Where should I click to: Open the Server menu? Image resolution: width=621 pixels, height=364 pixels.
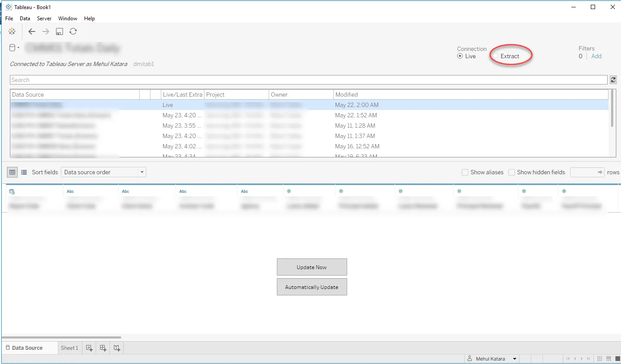pyautogui.click(x=44, y=19)
